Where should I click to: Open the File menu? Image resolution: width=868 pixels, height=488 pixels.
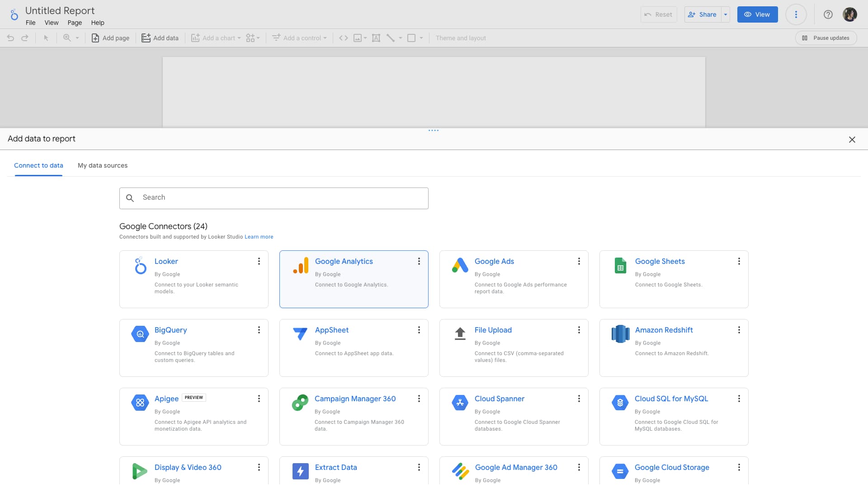point(31,23)
